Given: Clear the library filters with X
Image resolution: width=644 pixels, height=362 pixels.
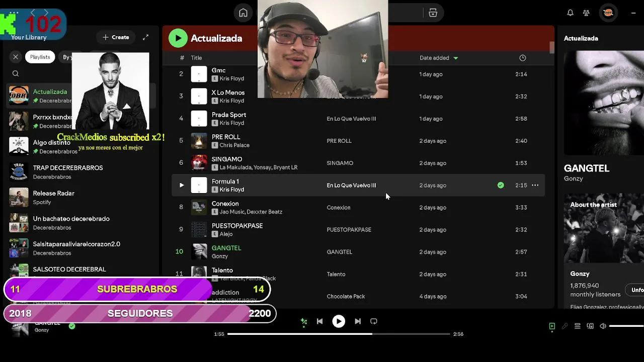Looking at the screenshot, I should pyautogui.click(x=16, y=57).
